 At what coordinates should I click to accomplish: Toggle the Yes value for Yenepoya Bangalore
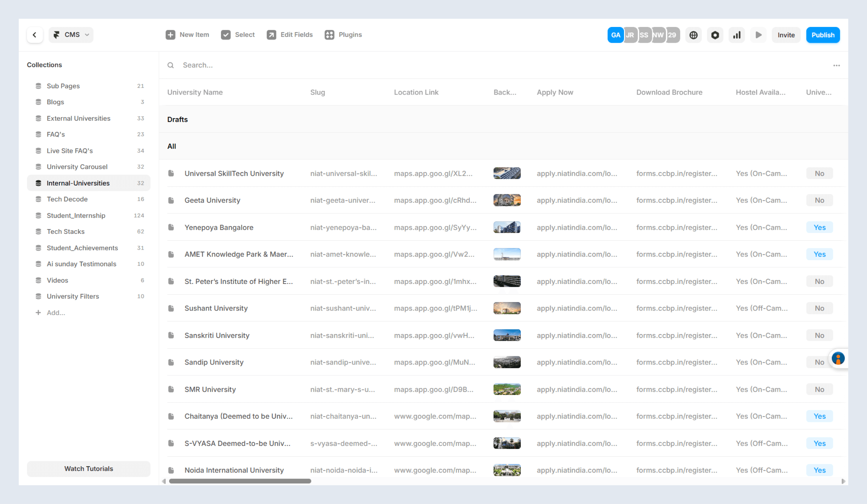tap(819, 227)
